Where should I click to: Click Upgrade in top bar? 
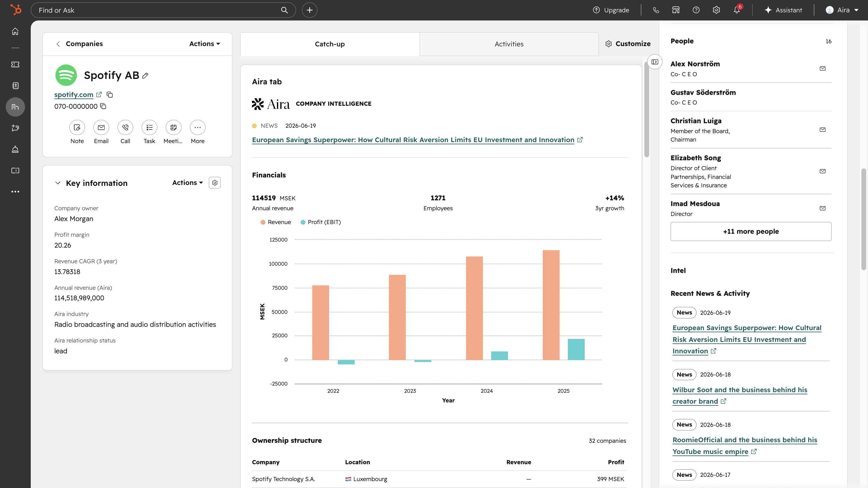[611, 10]
